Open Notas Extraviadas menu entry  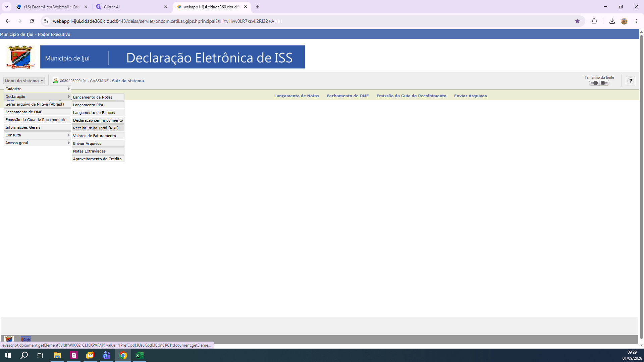(98, 151)
